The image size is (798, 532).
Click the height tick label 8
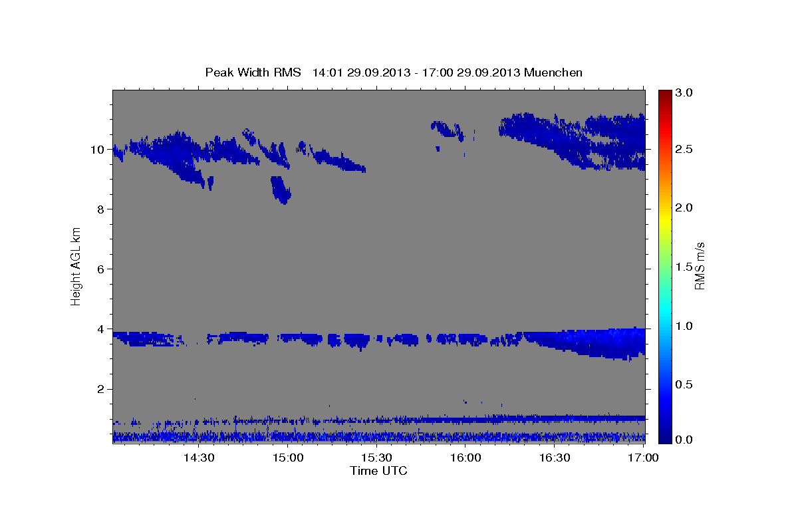point(102,209)
